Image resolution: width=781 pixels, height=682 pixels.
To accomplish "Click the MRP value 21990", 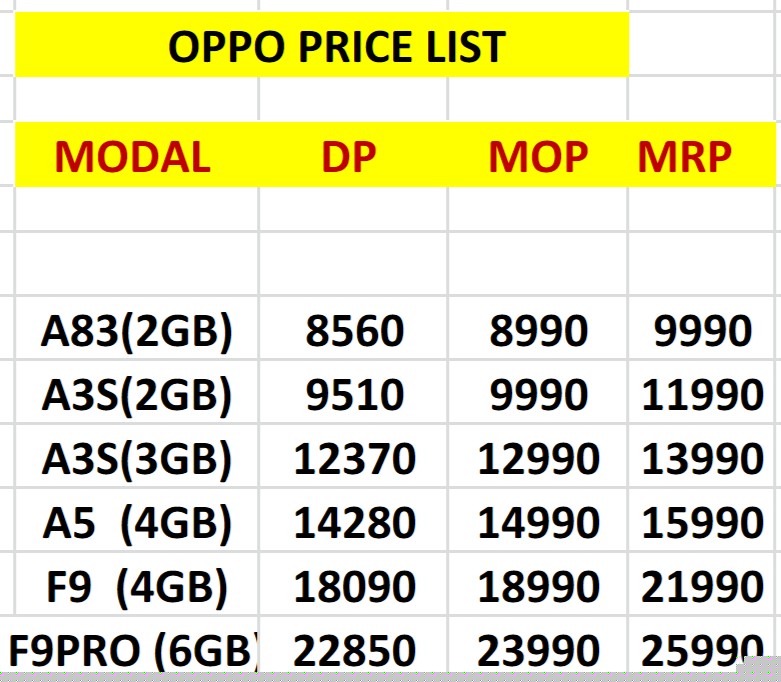I will pyautogui.click(x=702, y=587).
